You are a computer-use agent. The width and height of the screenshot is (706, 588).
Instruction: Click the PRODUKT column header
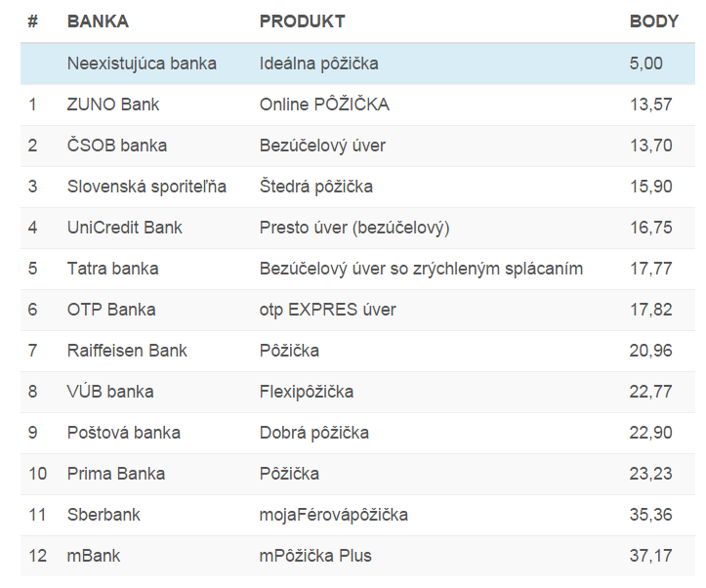302,21
